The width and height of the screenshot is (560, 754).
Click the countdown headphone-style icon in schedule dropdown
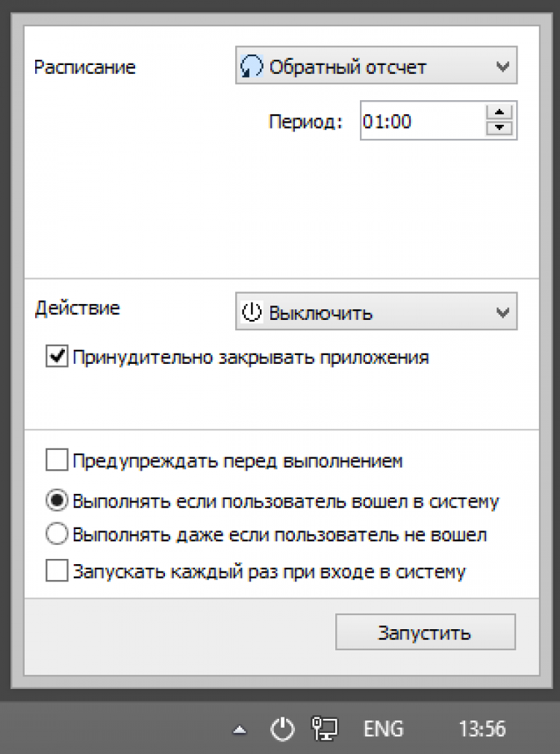pyautogui.click(x=252, y=67)
